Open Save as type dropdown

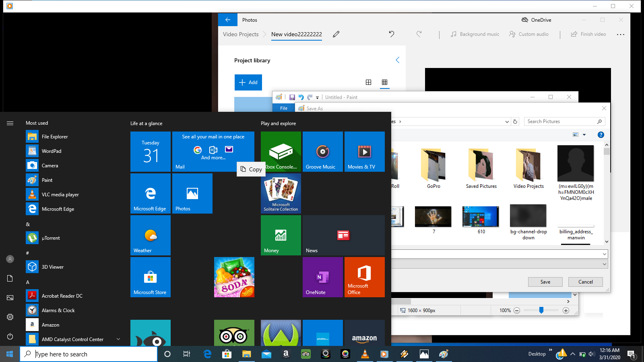[604, 264]
